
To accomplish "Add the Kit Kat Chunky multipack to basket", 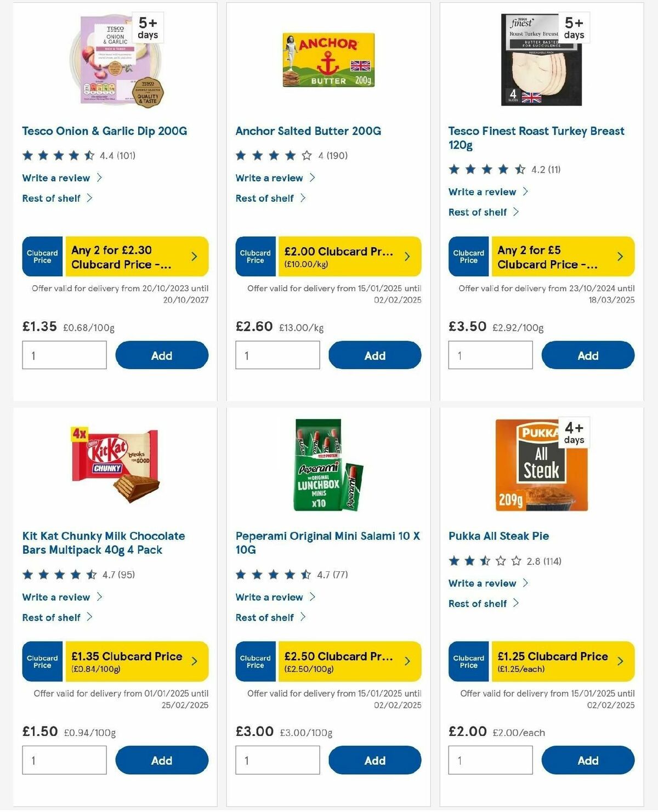I will tap(162, 760).
